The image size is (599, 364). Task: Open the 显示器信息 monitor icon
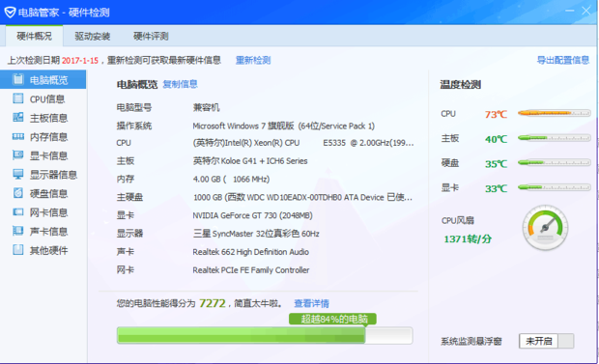point(18,174)
